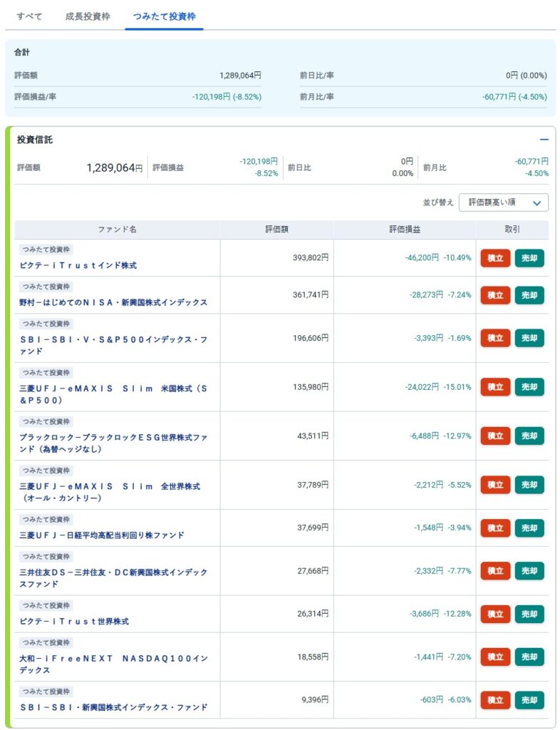Click the 評価損益 column header
This screenshot has height=730, width=560.
[405, 230]
